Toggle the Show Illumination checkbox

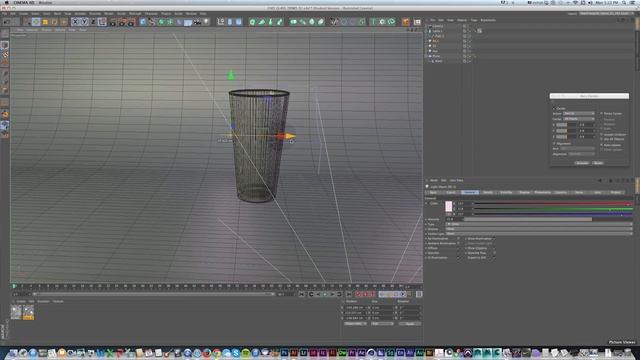coord(494,239)
